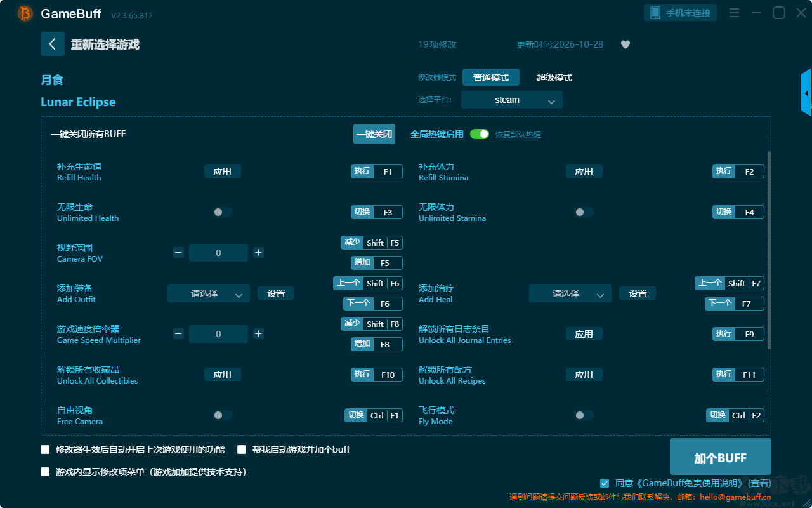This screenshot has width=812, height=508.
Task: Click the heart favorite icon
Action: (625, 44)
